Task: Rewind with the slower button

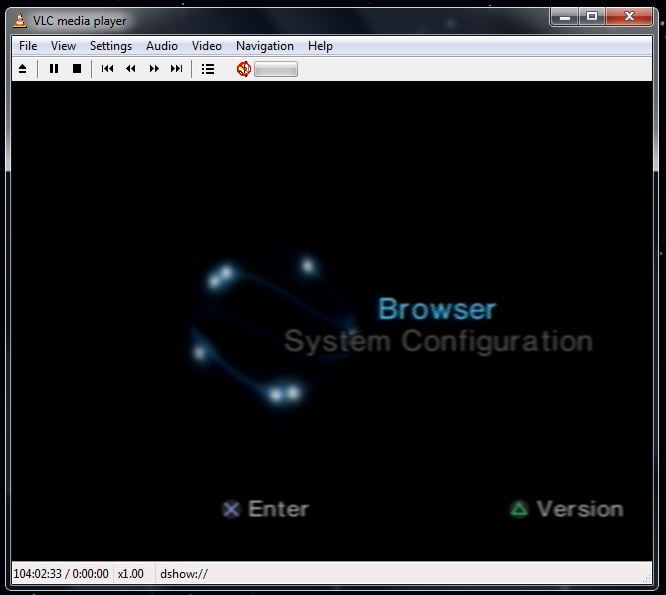Action: coord(131,69)
